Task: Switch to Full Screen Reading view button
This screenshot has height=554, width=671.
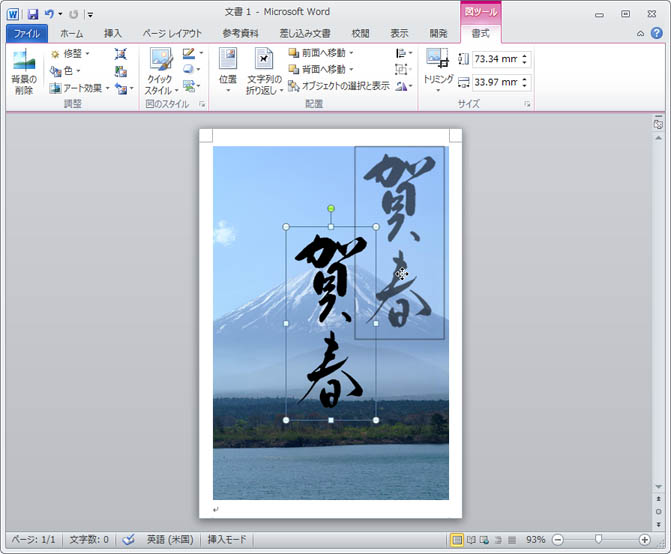Action: pos(471,540)
